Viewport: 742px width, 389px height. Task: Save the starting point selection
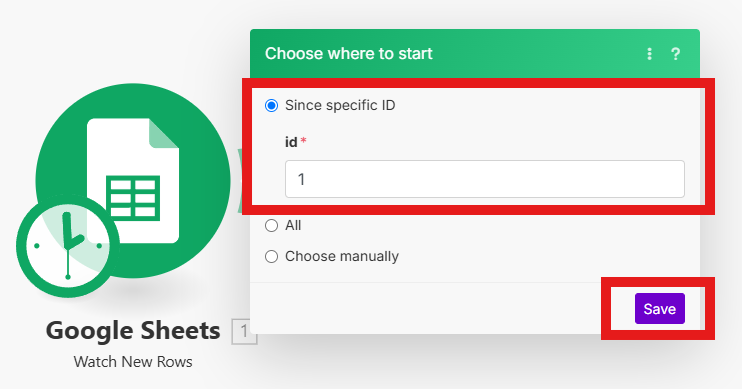point(660,309)
